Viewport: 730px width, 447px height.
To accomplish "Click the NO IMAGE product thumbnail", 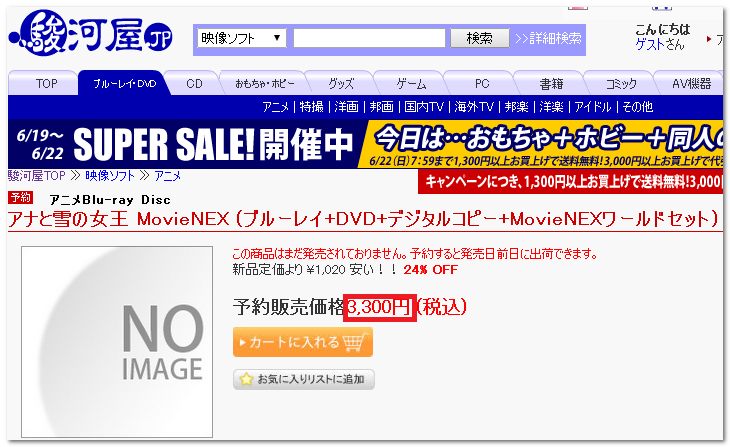I will pyautogui.click(x=117, y=342).
